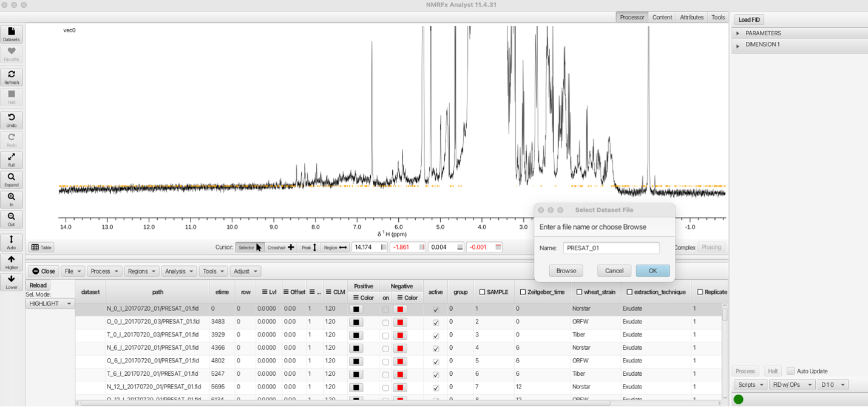
Task: Open the Analysis menu
Action: coord(178,271)
